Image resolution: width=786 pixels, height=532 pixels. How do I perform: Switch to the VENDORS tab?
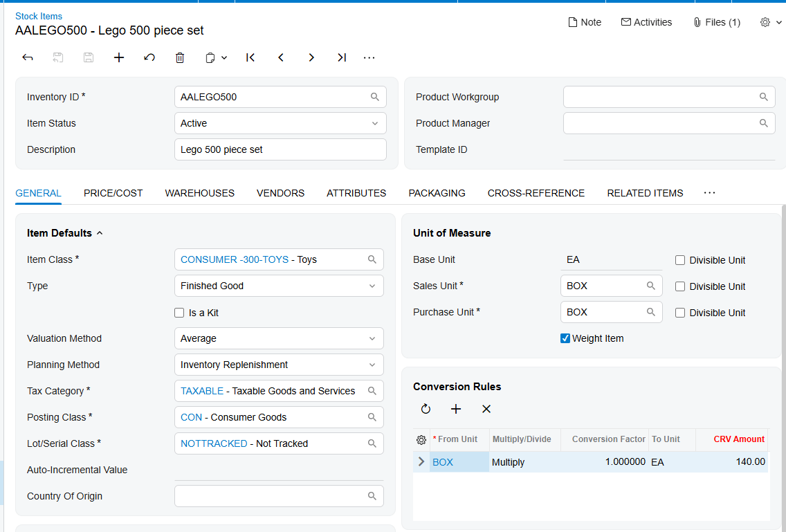[x=281, y=193]
